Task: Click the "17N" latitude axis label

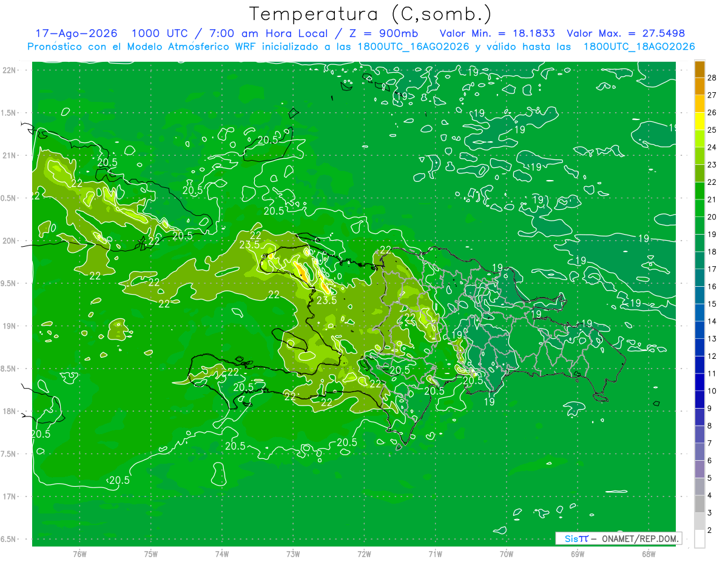Action: tap(8, 497)
